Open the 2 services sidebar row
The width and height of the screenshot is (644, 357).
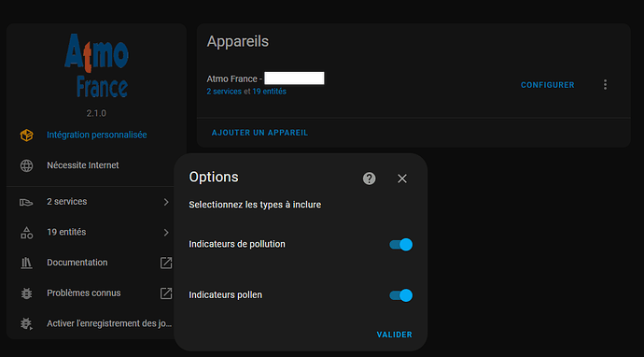(96, 202)
